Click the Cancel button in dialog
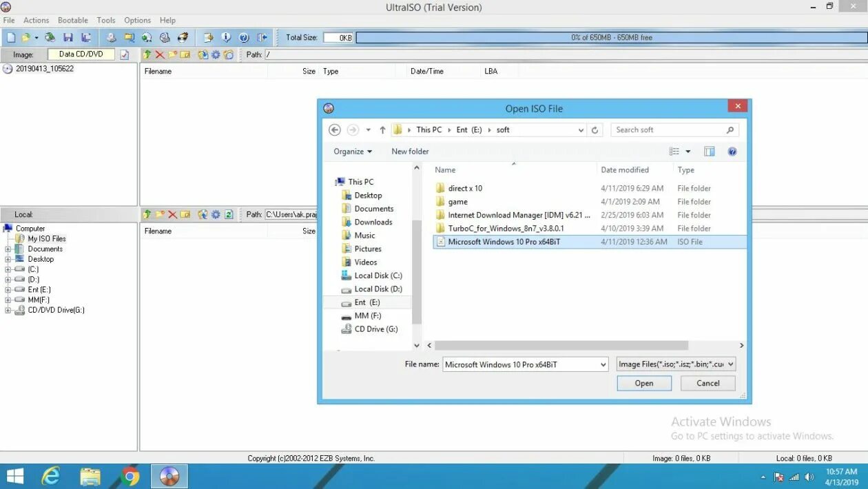The image size is (868, 489). click(x=708, y=384)
